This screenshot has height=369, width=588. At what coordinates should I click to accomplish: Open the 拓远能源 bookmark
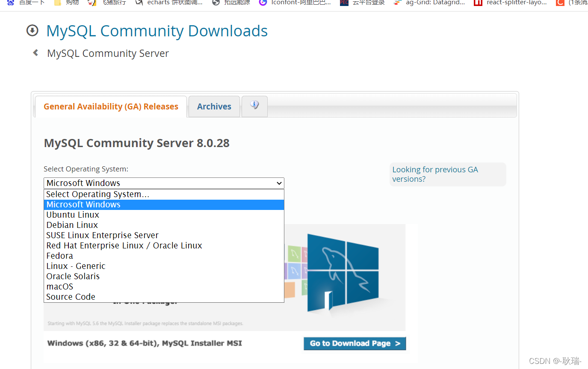click(x=231, y=3)
